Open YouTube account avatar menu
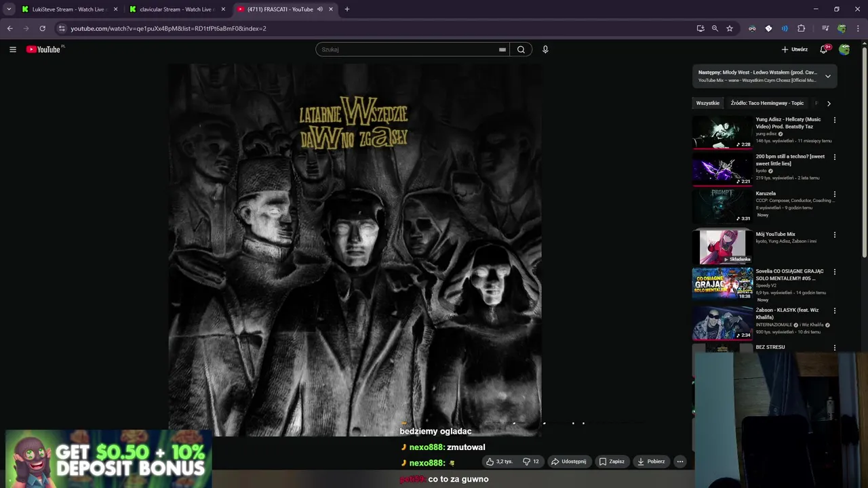The height and width of the screenshot is (488, 868). [x=844, y=49]
